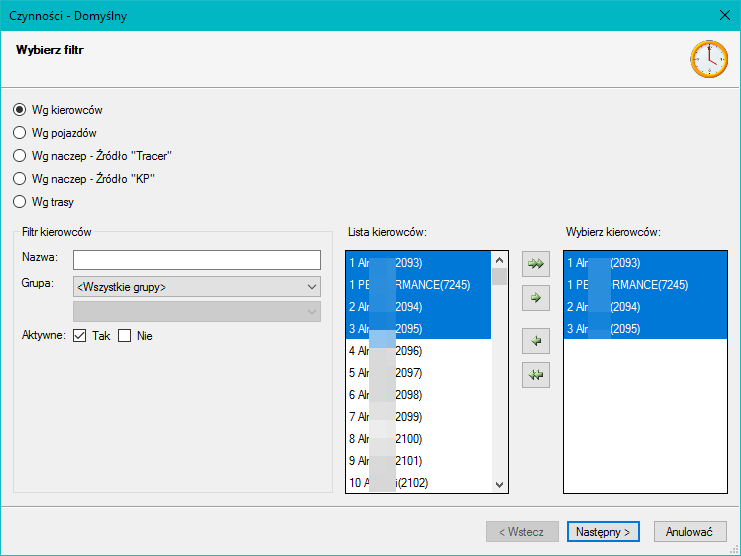The image size is (741, 556).
Task: Choose the "Wg pojazdów" filter option
Action: point(20,132)
